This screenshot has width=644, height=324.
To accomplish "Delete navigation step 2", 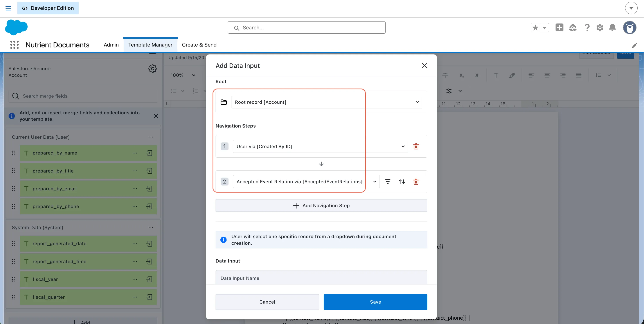I will tap(416, 182).
